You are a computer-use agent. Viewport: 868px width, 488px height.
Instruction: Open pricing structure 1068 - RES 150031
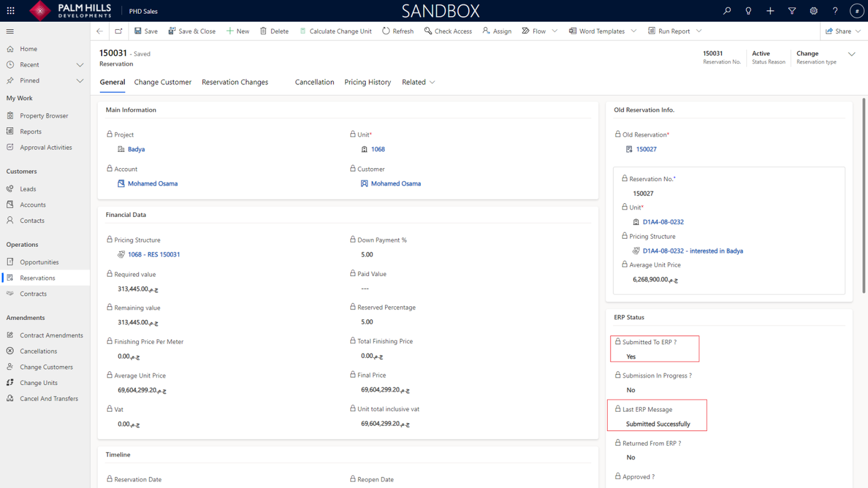(154, 255)
